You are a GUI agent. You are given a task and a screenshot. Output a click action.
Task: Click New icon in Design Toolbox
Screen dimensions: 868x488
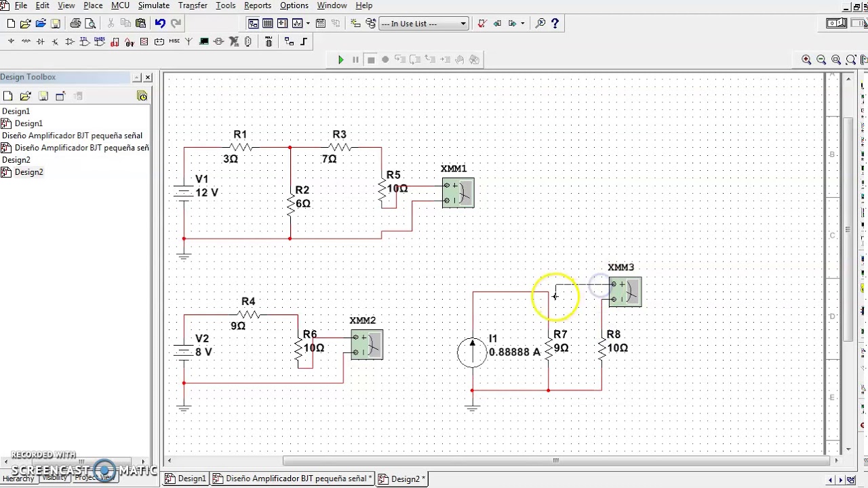(7, 96)
